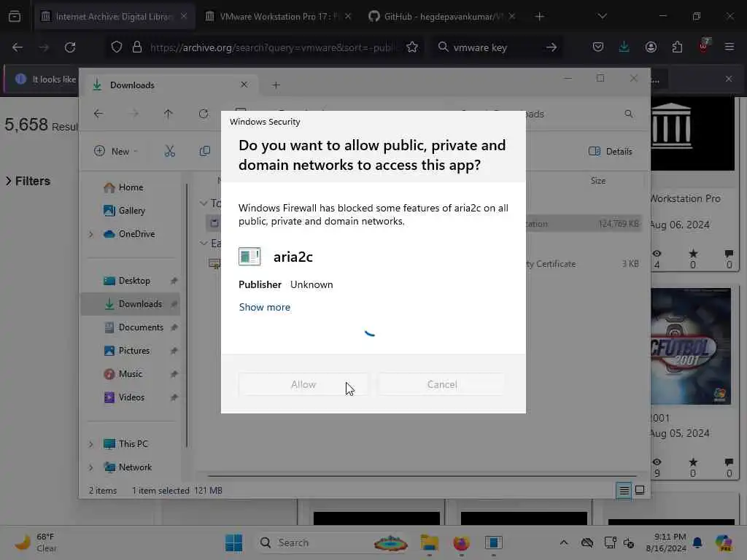Image resolution: width=747 pixels, height=560 pixels.
Task: Click the File Explorer search icon
Action: click(x=629, y=114)
